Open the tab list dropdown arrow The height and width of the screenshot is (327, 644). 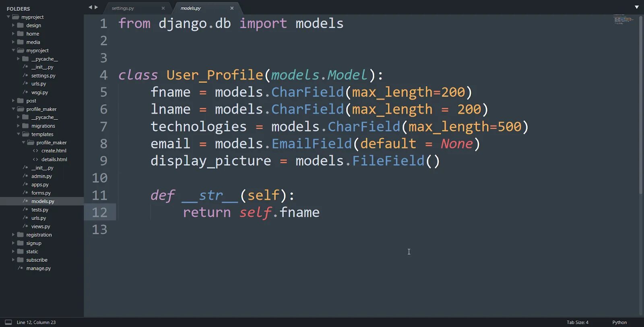(x=637, y=7)
